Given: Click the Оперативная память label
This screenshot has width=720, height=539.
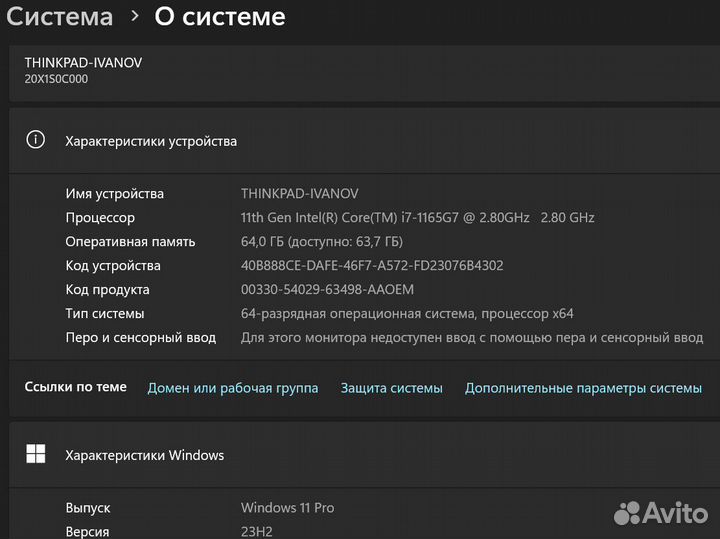Looking at the screenshot, I should coord(130,241).
